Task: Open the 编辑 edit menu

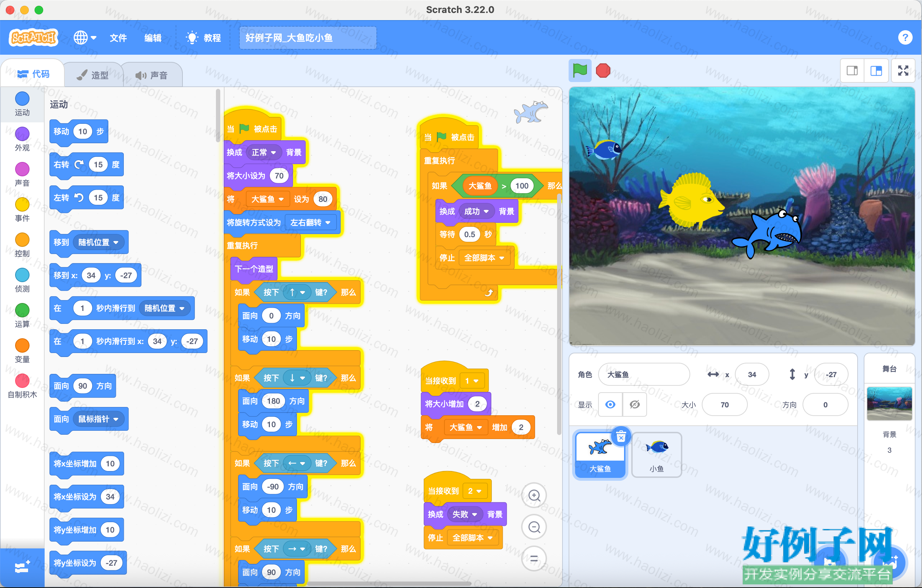Action: 152,37
